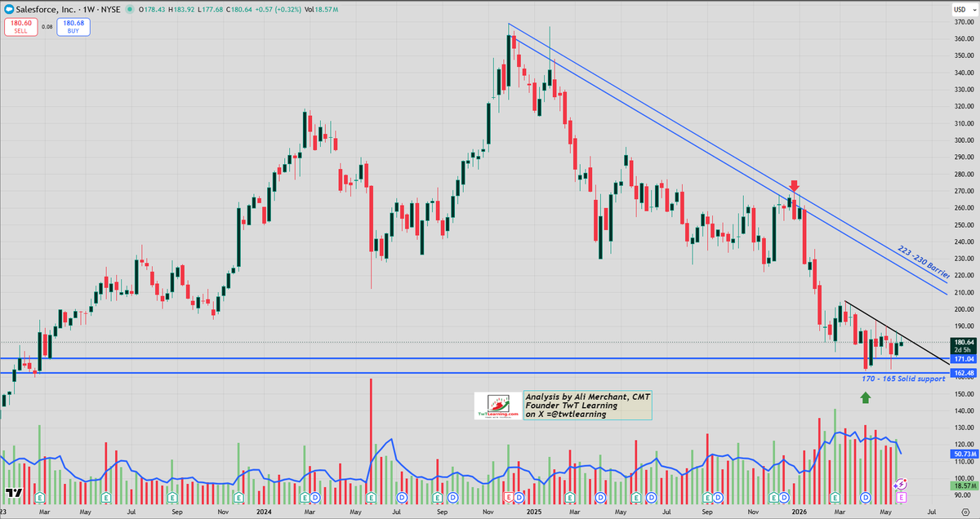Click the high value H183.92

(181, 10)
